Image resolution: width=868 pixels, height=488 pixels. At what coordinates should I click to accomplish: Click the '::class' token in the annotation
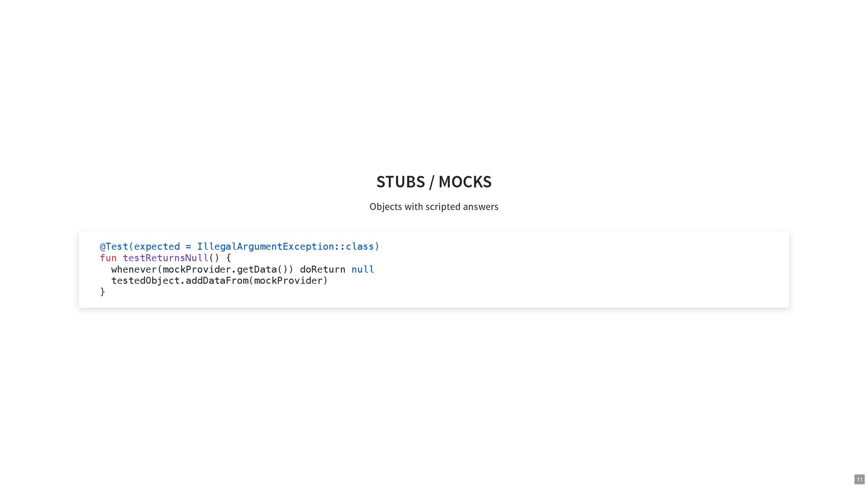tap(354, 247)
